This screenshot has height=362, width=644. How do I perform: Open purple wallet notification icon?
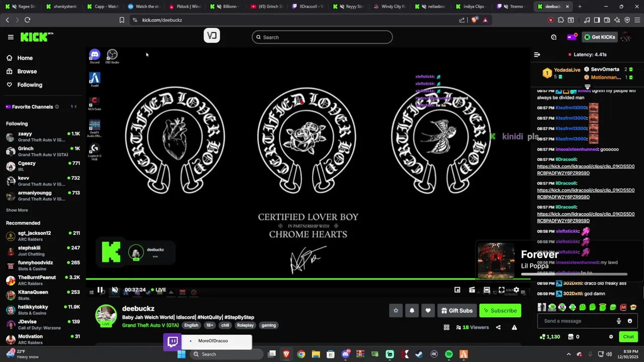pyautogui.click(x=572, y=37)
